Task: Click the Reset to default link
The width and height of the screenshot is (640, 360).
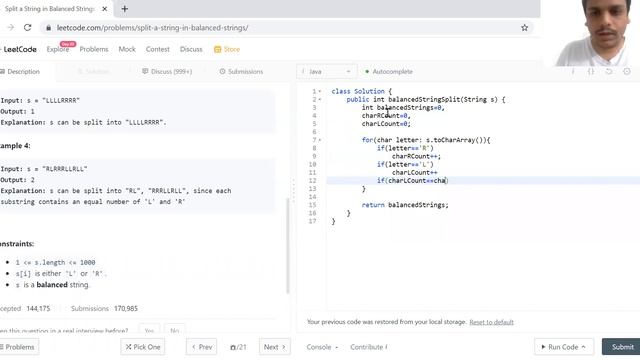Action: click(491, 322)
